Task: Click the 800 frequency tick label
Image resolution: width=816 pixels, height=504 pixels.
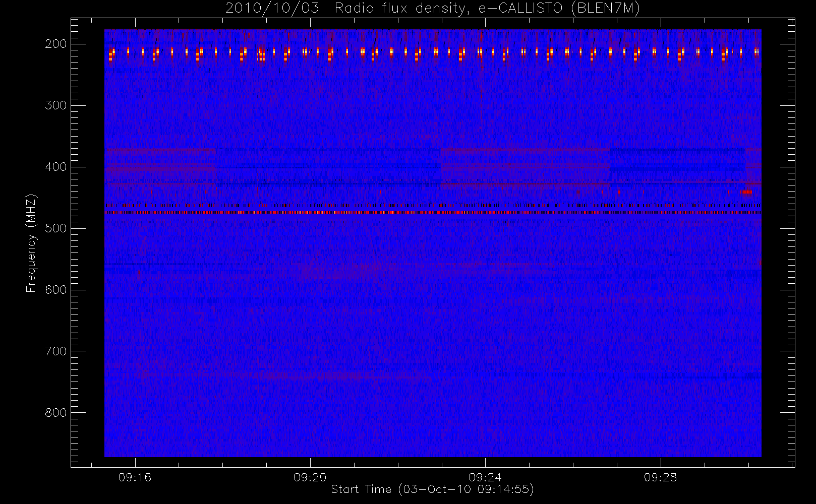Action: coord(55,413)
